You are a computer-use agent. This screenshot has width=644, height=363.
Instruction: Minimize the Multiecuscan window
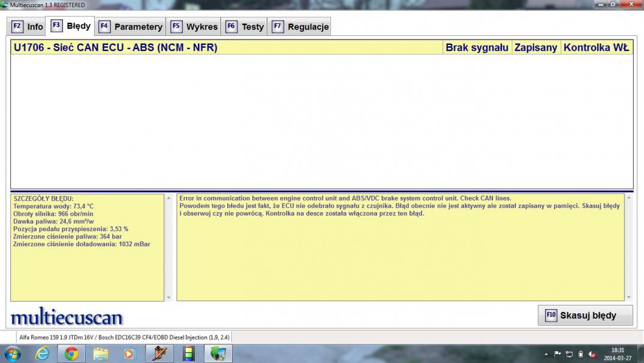(x=600, y=5)
